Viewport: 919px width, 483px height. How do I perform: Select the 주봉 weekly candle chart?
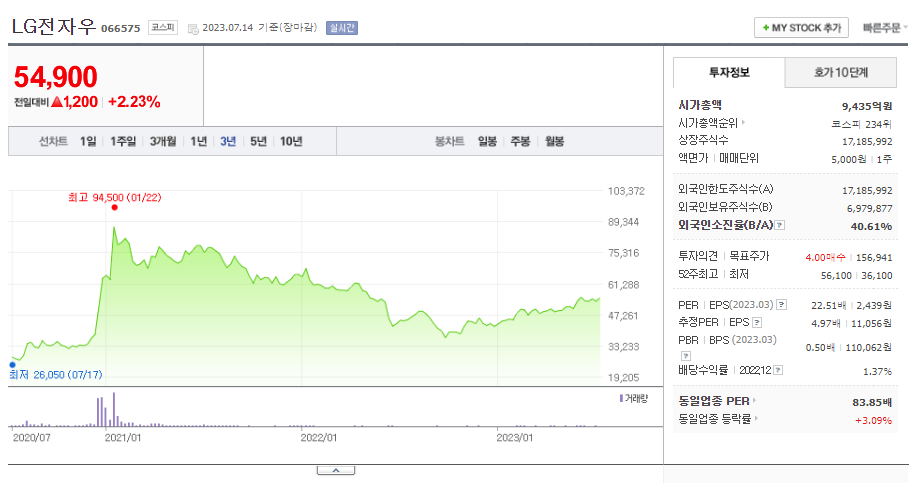[520, 141]
